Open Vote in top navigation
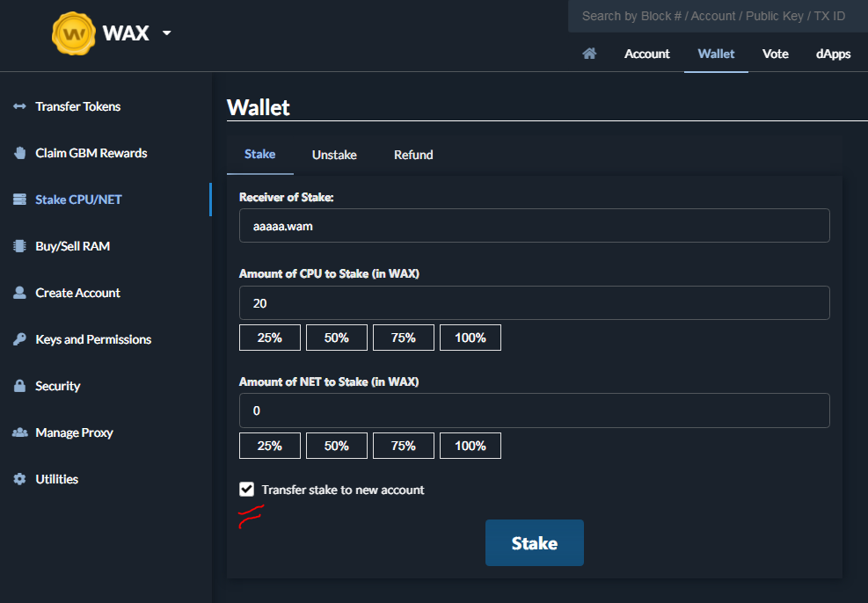 (x=775, y=54)
